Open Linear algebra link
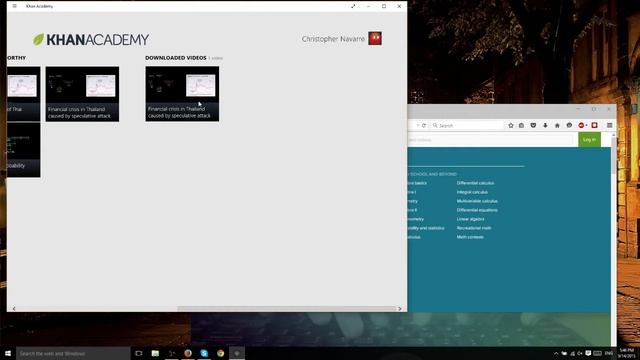640x360 pixels. pyautogui.click(x=470, y=219)
